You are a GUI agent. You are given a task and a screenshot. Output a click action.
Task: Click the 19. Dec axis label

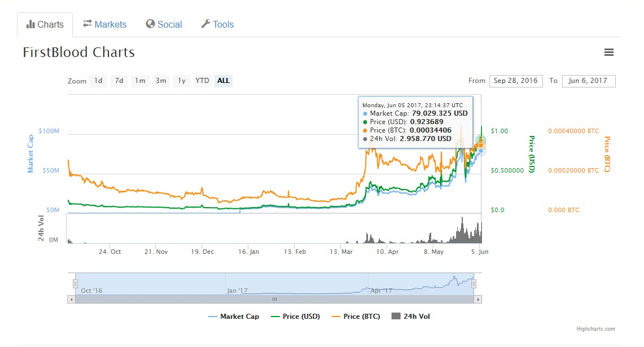[203, 252]
